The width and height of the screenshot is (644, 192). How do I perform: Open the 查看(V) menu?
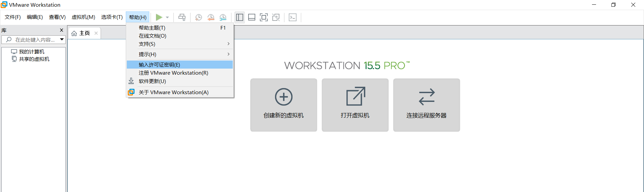[57, 17]
